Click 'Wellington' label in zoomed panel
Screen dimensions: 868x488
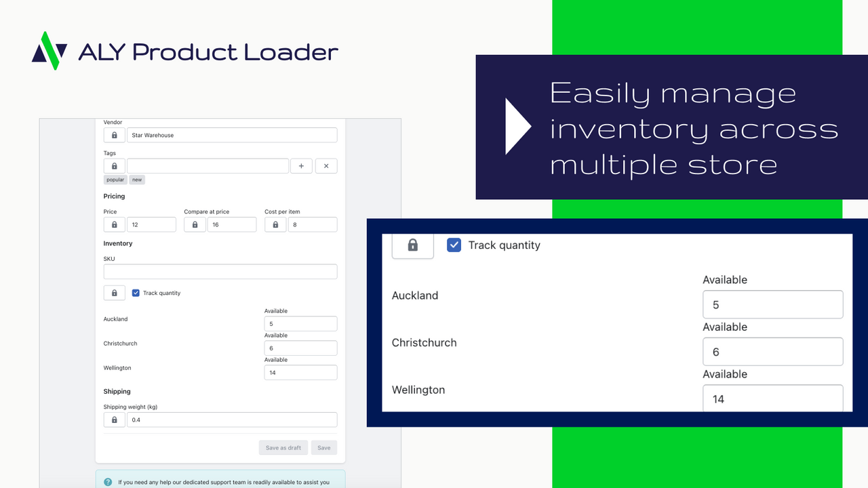pyautogui.click(x=418, y=390)
